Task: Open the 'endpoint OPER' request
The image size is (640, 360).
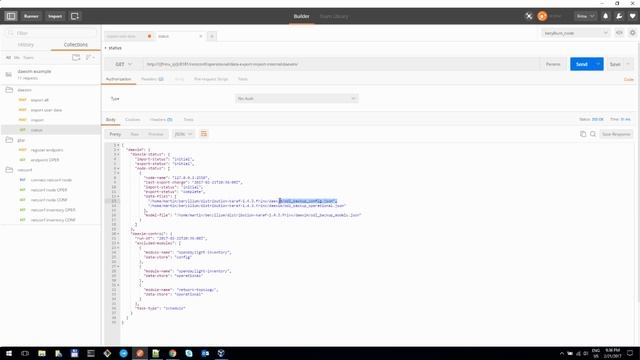Action: [x=45, y=160]
